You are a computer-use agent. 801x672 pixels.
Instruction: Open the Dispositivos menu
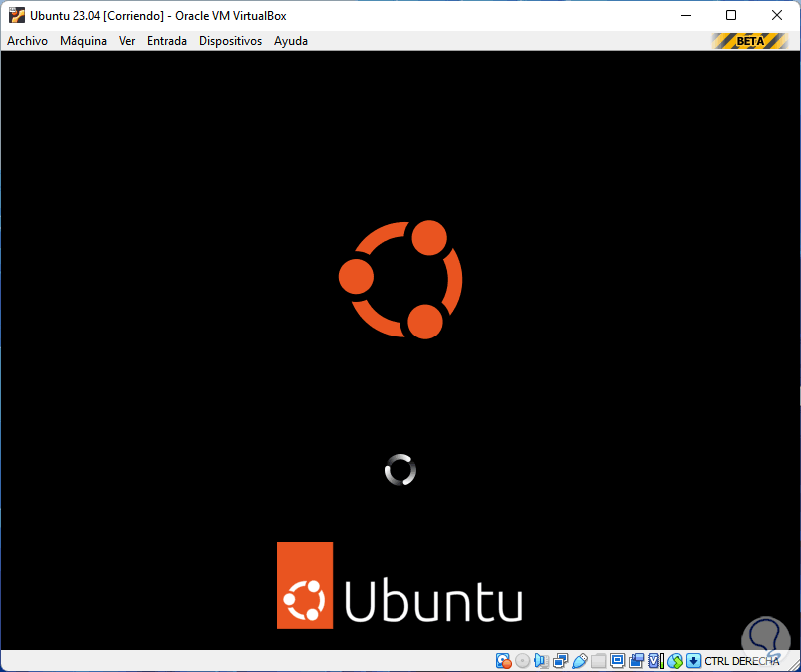230,41
